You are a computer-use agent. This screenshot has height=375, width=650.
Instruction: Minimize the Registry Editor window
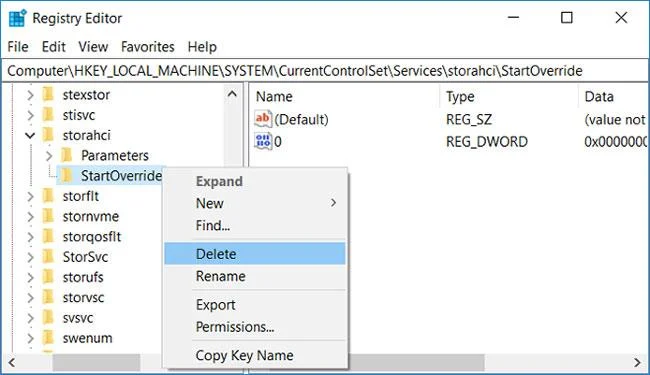tap(514, 18)
